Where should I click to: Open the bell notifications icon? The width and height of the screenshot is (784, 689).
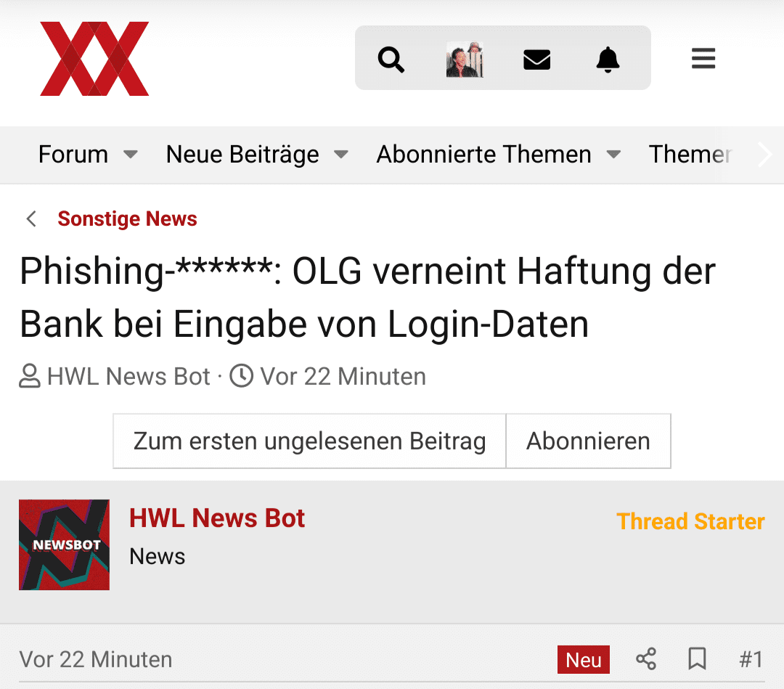[x=608, y=60]
